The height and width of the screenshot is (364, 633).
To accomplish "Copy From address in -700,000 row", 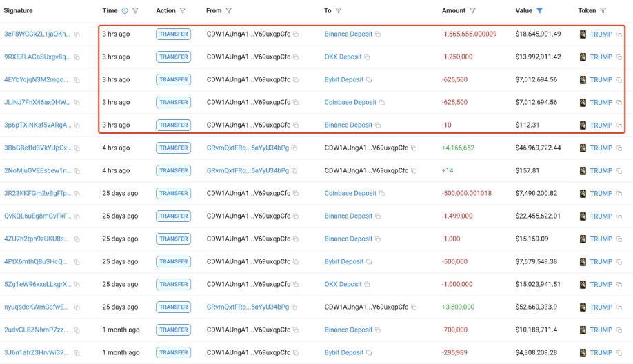I will [x=296, y=330].
